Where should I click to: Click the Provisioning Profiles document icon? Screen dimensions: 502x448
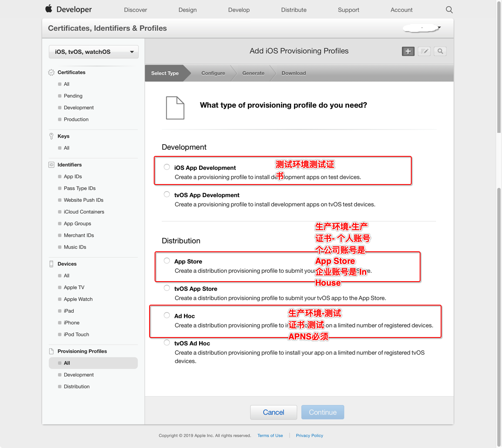51,351
